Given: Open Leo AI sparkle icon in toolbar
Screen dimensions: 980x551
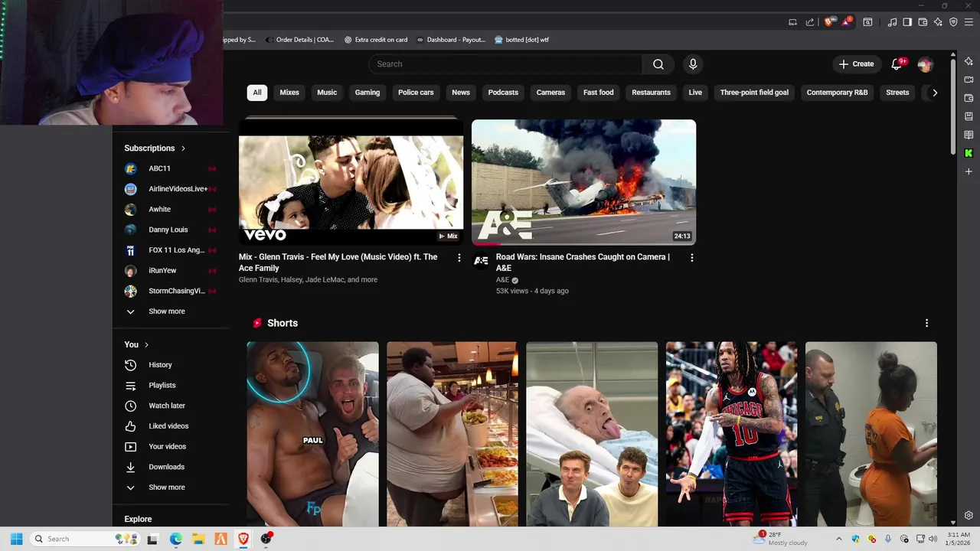Looking at the screenshot, I should coord(938,22).
